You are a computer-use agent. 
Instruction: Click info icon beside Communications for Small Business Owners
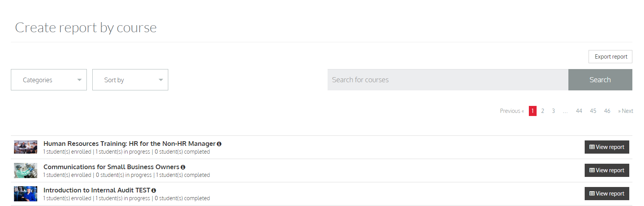click(183, 167)
